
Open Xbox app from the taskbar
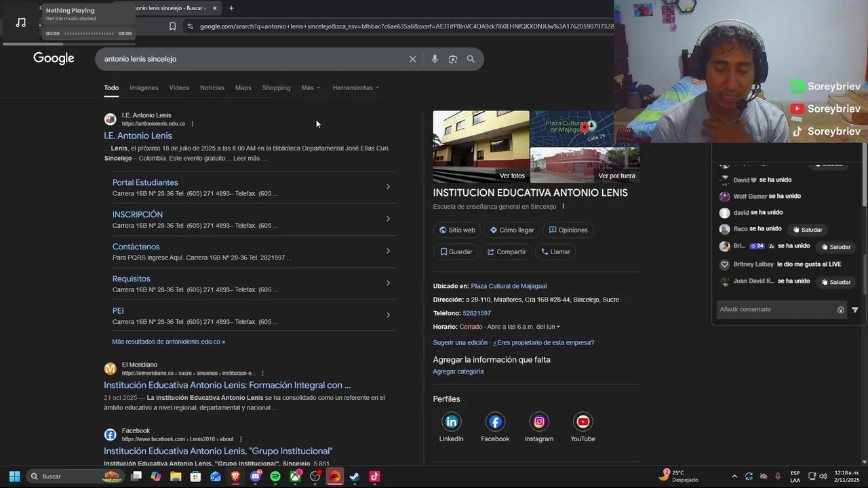point(295,476)
